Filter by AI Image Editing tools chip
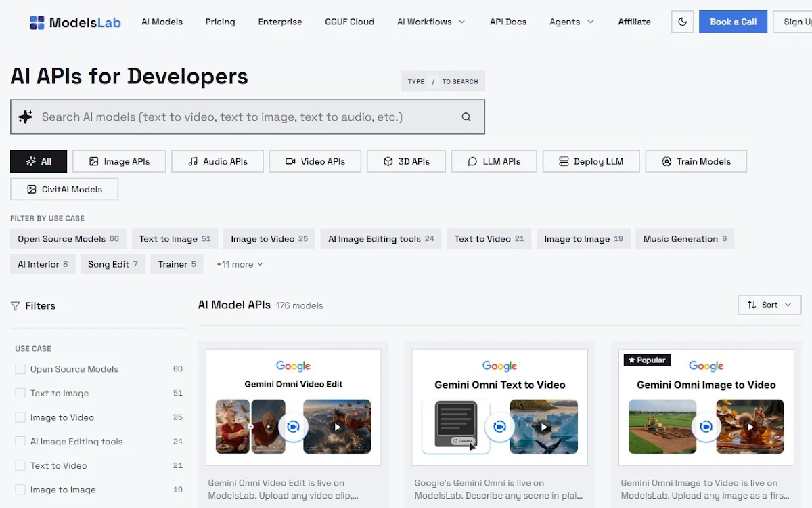Screen dimensions: 812x508 381,238
